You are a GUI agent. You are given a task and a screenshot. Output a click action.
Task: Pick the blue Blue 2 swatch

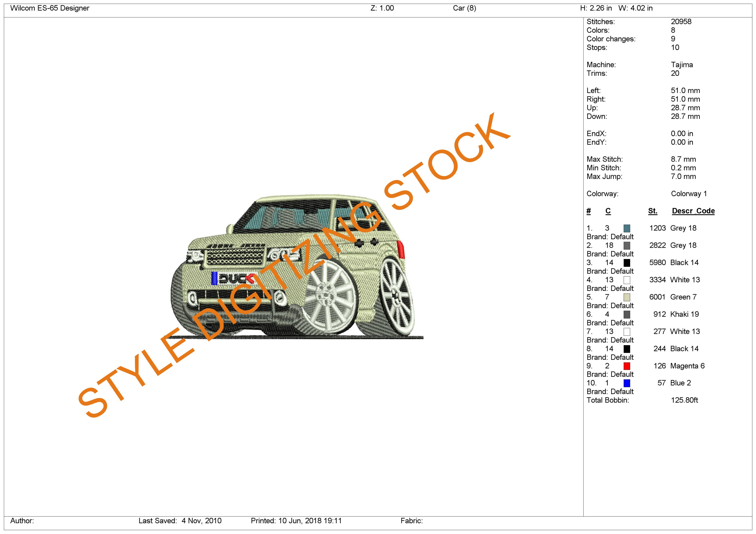(x=627, y=383)
